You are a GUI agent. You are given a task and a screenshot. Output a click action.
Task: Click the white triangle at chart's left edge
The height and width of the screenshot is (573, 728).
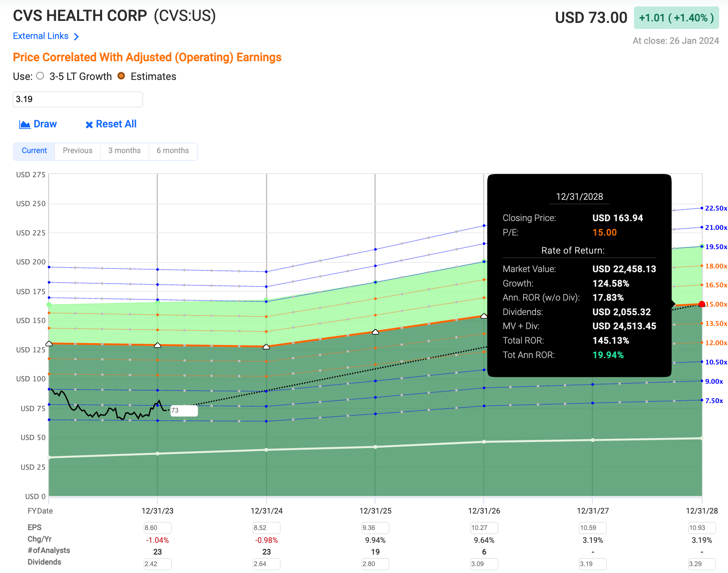pos(49,344)
